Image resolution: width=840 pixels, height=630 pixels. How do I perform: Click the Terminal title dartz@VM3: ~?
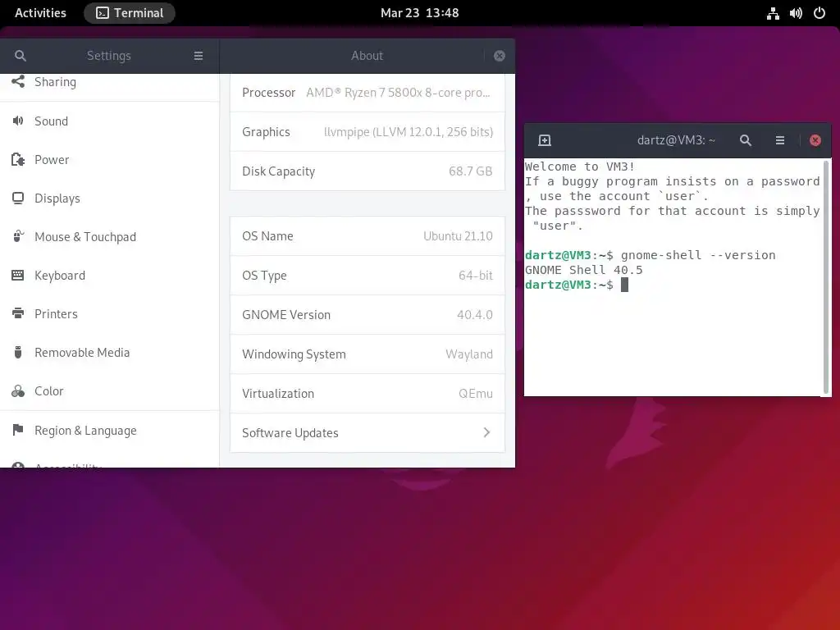pyautogui.click(x=676, y=140)
